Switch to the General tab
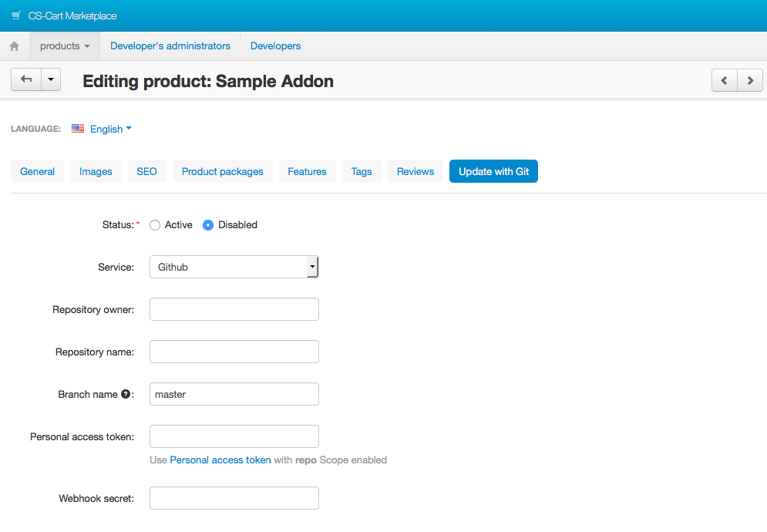This screenshot has height=532, width=767. (x=37, y=171)
